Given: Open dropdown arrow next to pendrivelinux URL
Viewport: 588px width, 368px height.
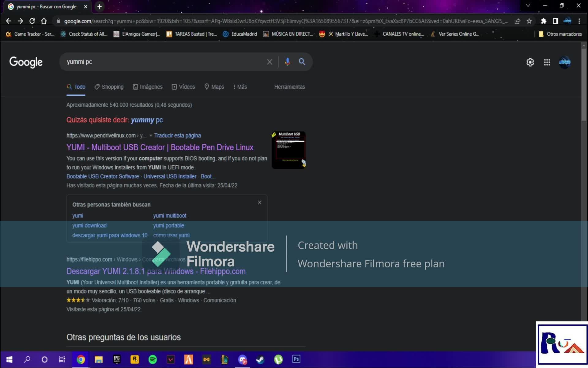Looking at the screenshot, I should tap(151, 136).
